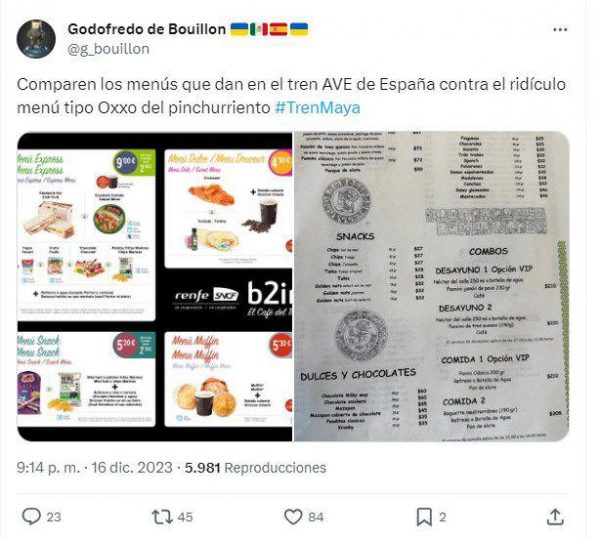Open the Tren Maya paper menu photo
600x539 pixels.
432,287
